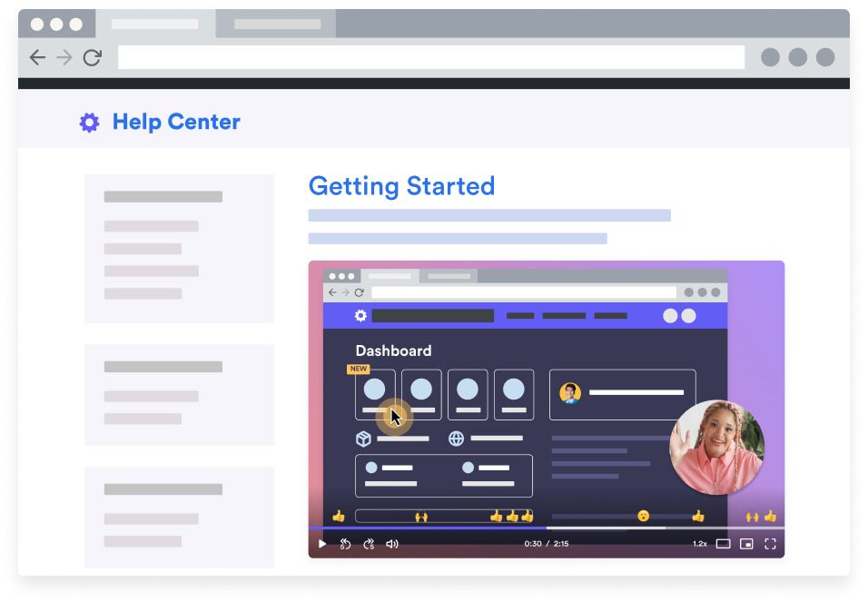Click the 0:30 / 2:15 time display
Screen dimensions: 868x602
tap(547, 544)
